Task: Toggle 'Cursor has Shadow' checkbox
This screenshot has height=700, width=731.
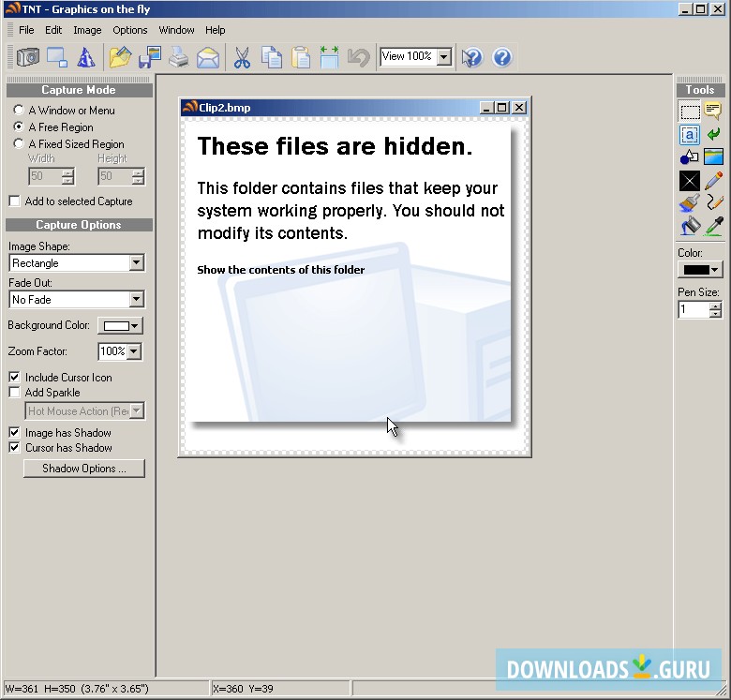Action: coord(14,448)
